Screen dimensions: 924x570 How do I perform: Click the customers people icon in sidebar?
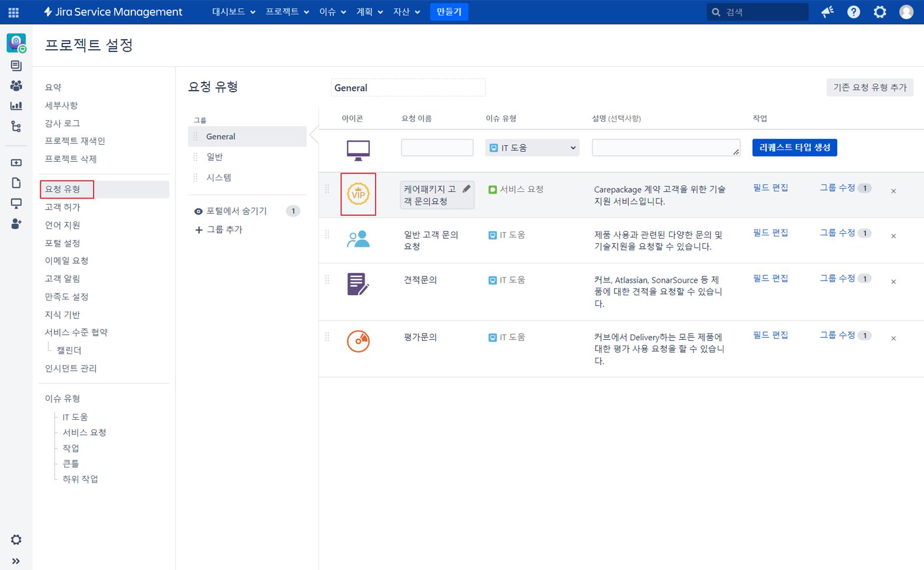16,86
